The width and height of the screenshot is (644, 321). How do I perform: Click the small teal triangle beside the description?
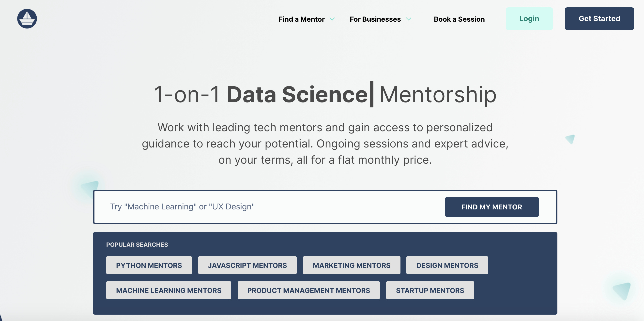tap(570, 139)
